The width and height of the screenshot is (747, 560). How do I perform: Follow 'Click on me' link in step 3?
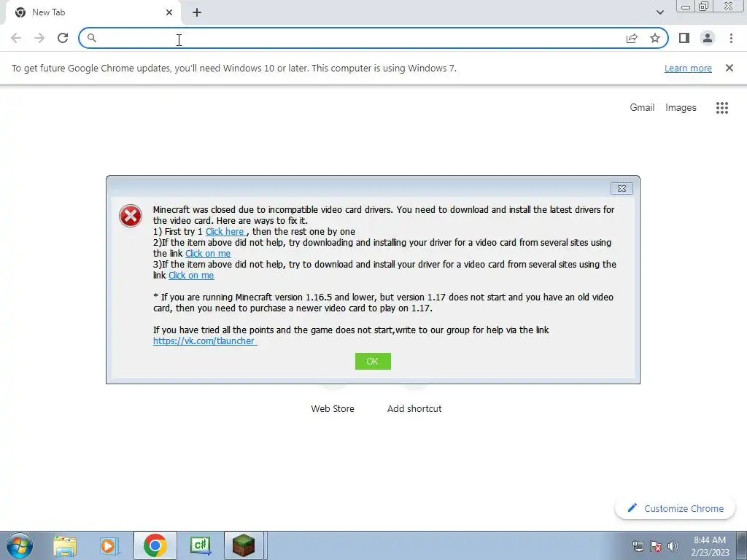(x=191, y=276)
